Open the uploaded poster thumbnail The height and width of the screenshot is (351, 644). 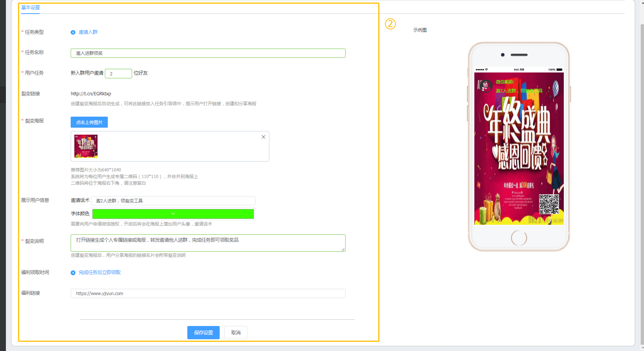[86, 146]
